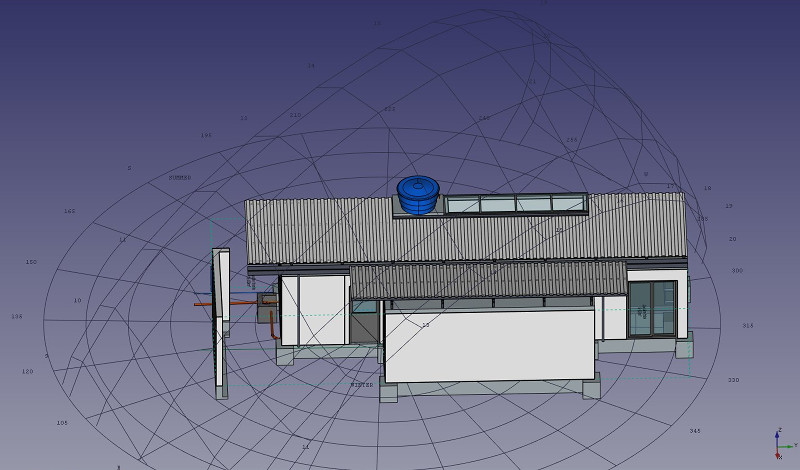The width and height of the screenshot is (800, 470).
Task: Click the WINTER solar path label
Action: click(x=361, y=385)
